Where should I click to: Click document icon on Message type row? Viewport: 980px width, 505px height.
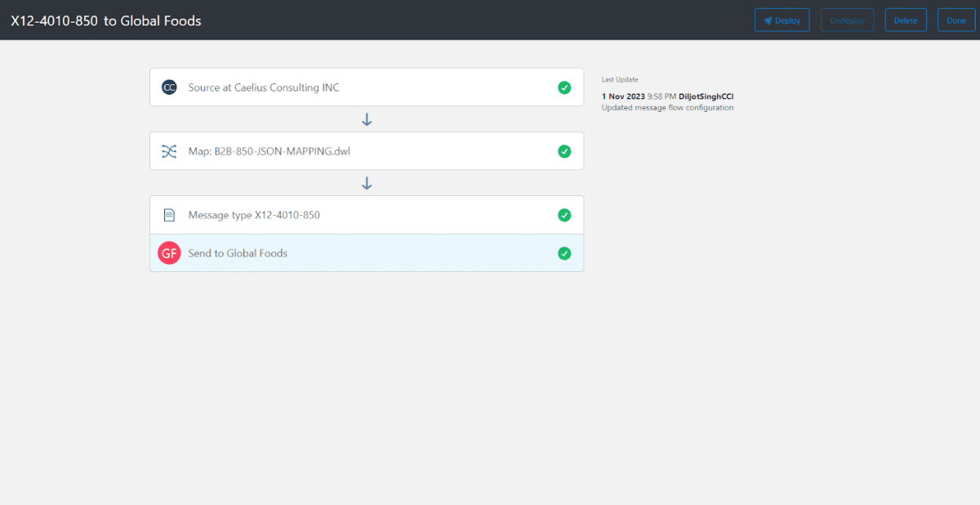coord(169,215)
